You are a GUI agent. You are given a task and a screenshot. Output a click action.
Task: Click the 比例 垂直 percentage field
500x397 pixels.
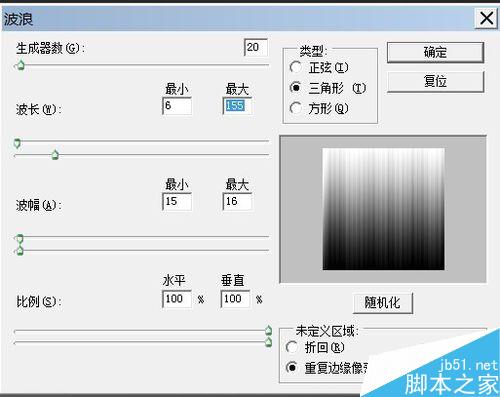coord(235,299)
